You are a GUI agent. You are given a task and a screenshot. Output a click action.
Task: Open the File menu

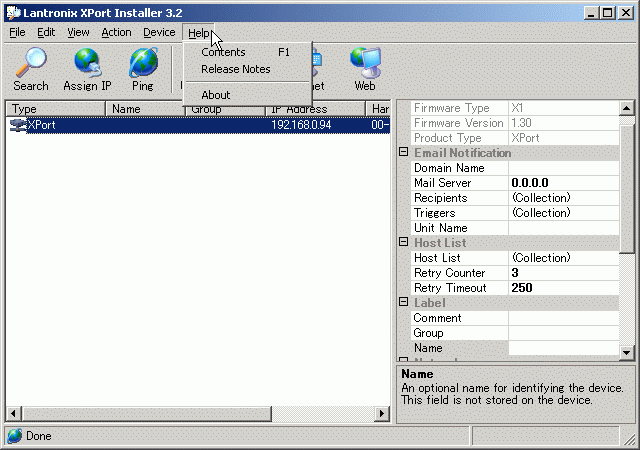(x=17, y=32)
